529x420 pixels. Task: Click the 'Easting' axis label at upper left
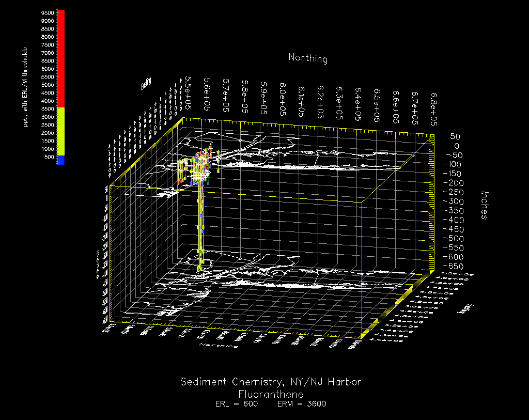point(147,83)
